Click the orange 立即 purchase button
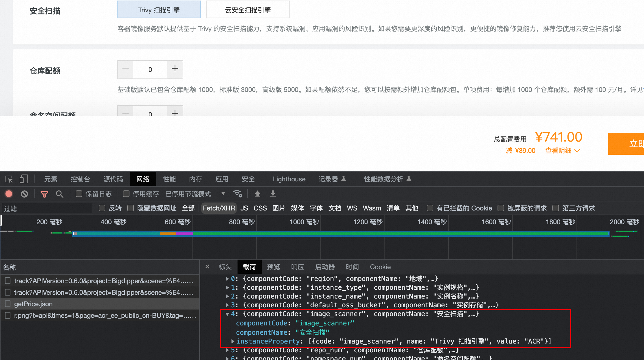This screenshot has width=644, height=360. [x=626, y=144]
